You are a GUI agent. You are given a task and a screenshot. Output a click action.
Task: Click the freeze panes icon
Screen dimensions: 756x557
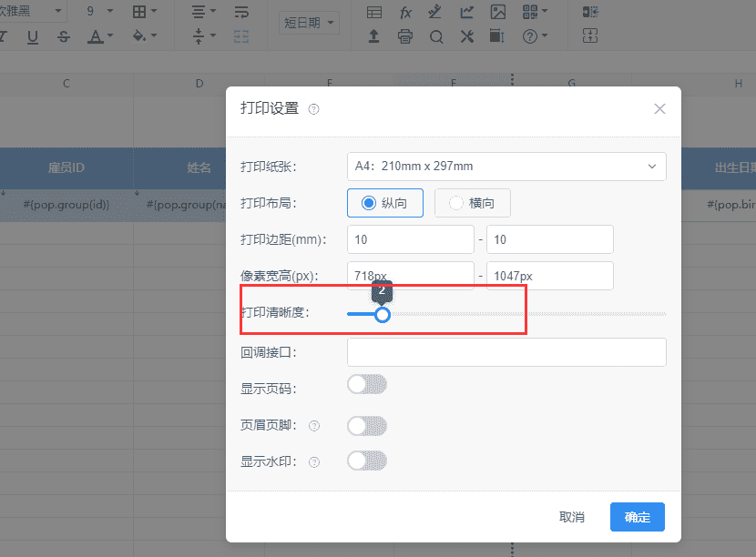click(496, 36)
